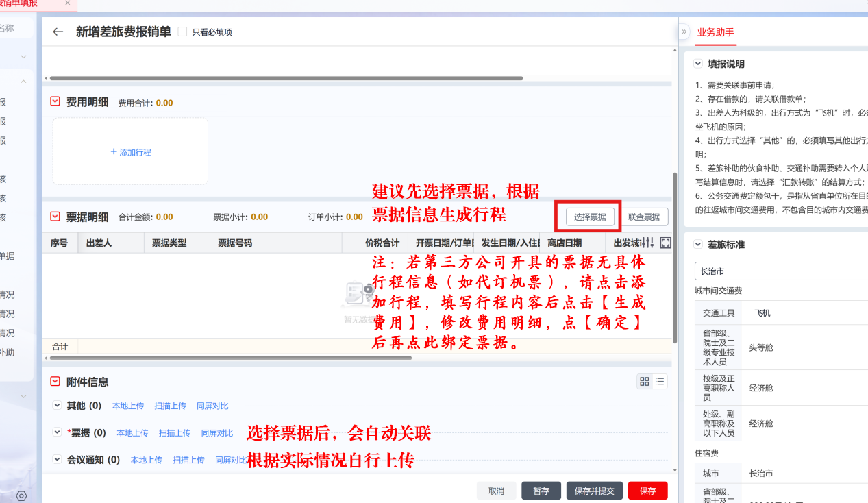Click 保存并提交 button
Viewport: 868px width, 503px height.
[594, 491]
